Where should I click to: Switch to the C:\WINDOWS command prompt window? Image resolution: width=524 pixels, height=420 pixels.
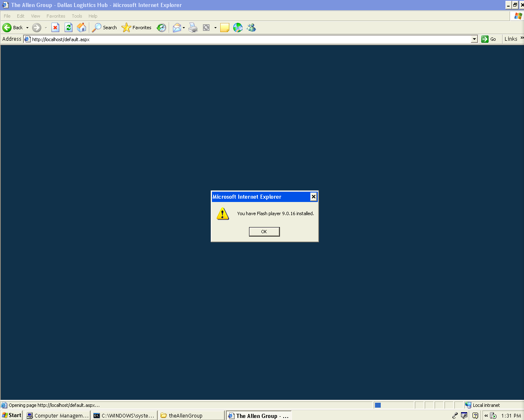coord(124,415)
